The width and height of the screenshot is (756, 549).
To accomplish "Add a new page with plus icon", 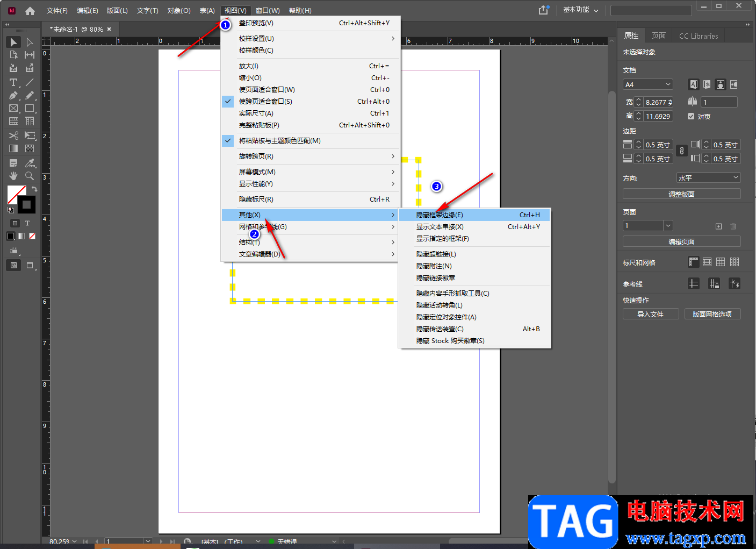I will click(x=718, y=226).
